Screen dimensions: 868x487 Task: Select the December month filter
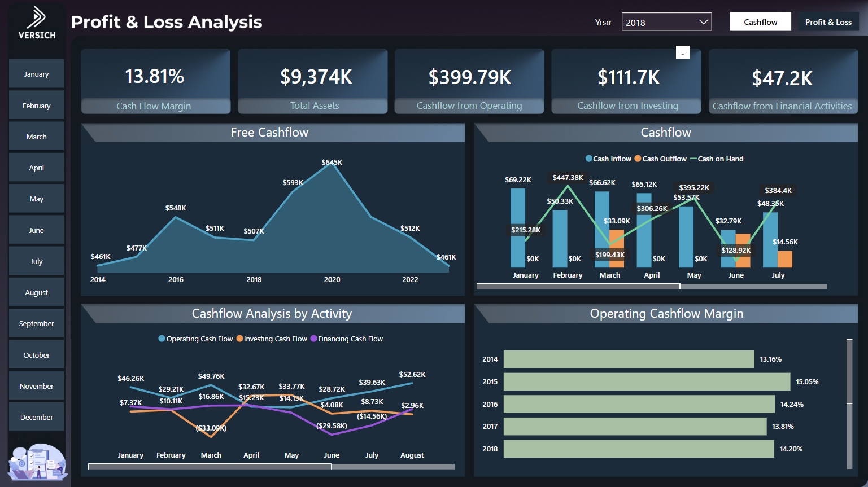[x=36, y=416]
